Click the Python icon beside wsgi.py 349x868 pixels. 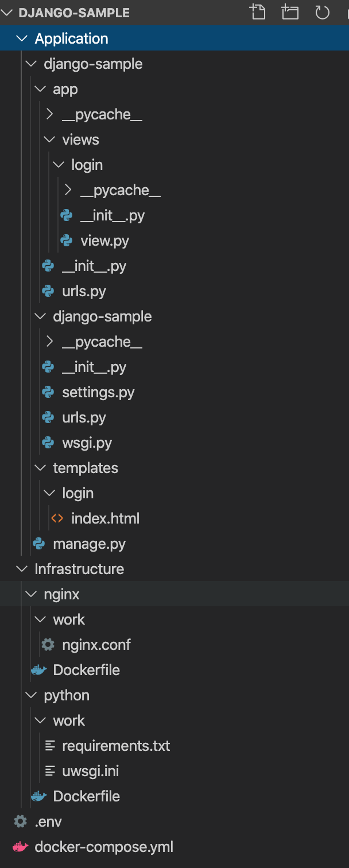[48, 443]
